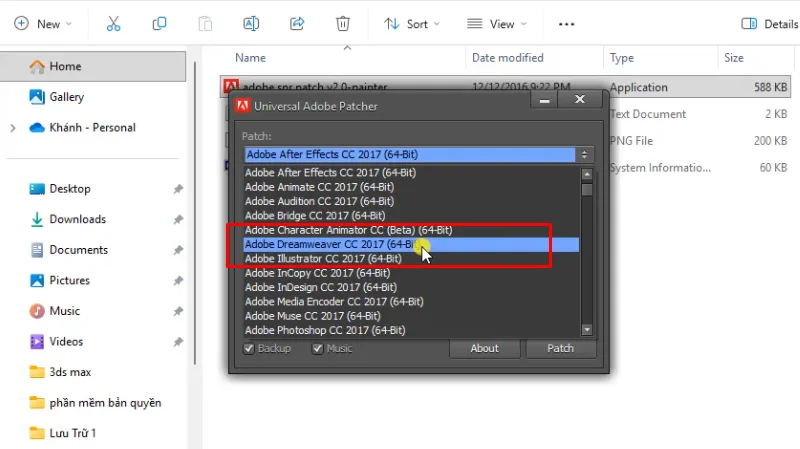Click the Patch button

click(x=561, y=348)
